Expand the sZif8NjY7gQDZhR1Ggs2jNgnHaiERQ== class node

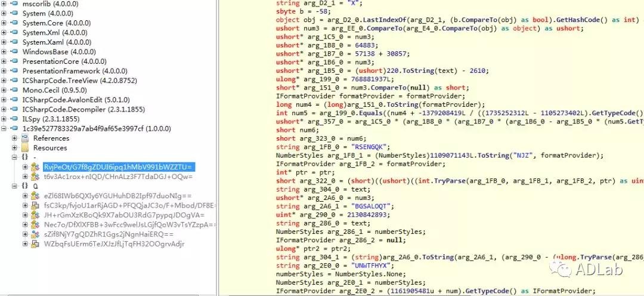[x=25, y=234]
